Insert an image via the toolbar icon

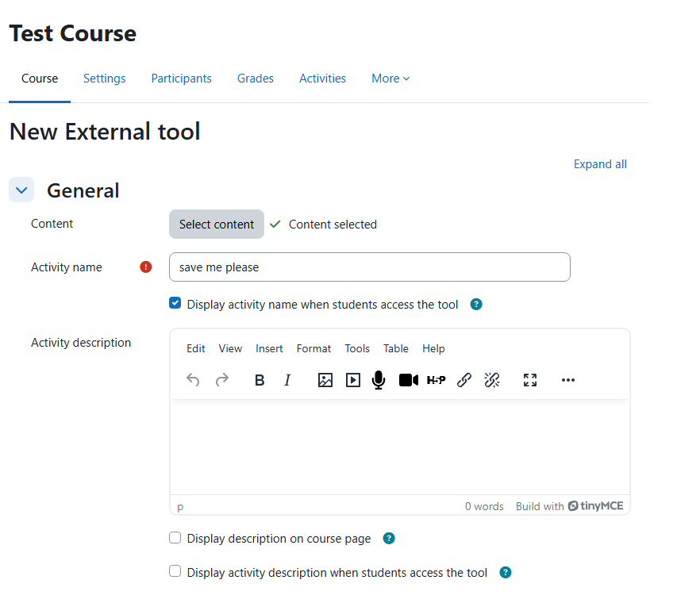[x=325, y=380]
